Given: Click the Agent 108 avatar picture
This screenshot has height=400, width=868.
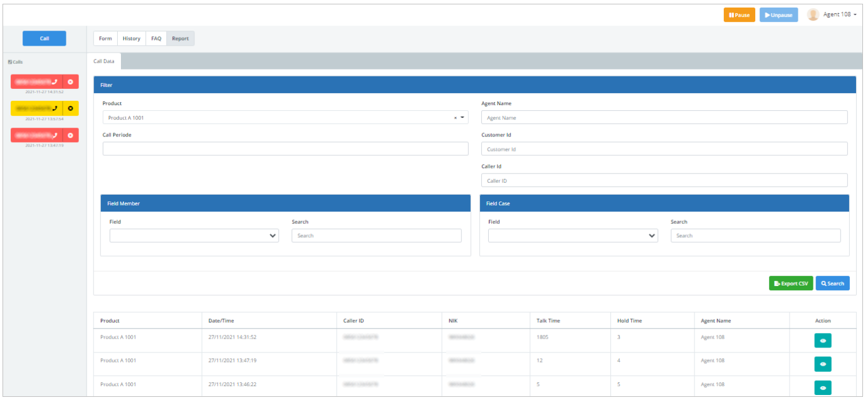Looking at the screenshot, I should 813,14.
